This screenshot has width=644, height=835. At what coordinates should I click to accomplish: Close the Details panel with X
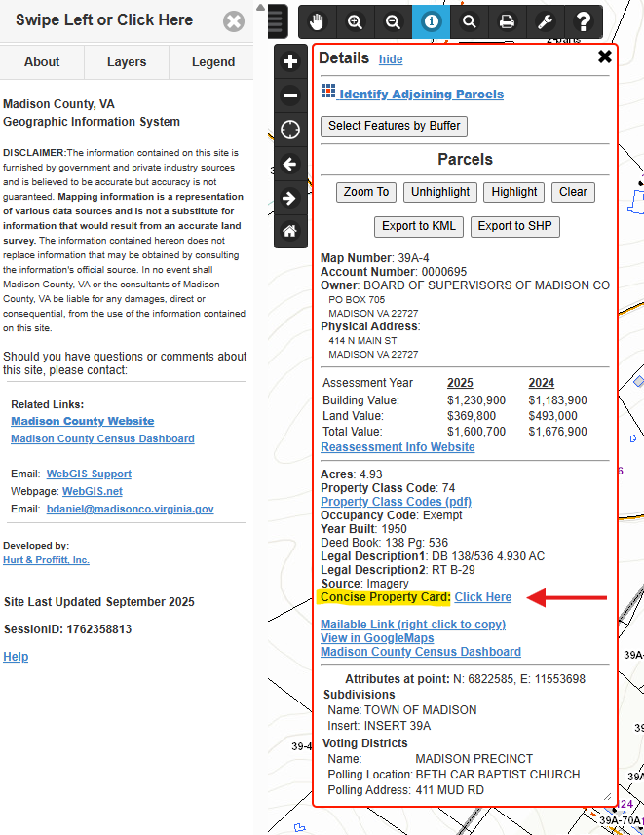(x=605, y=57)
